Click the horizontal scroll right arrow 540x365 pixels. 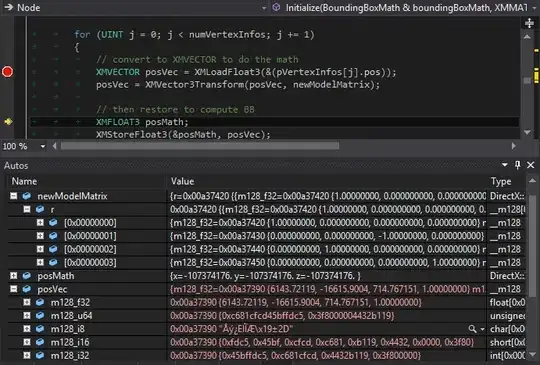[x=513, y=146]
